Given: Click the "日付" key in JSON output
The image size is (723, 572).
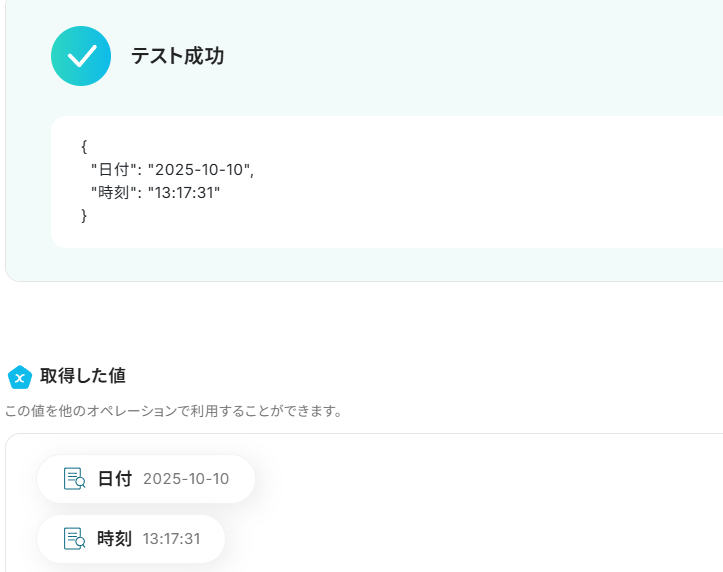Looking at the screenshot, I should (x=113, y=169).
